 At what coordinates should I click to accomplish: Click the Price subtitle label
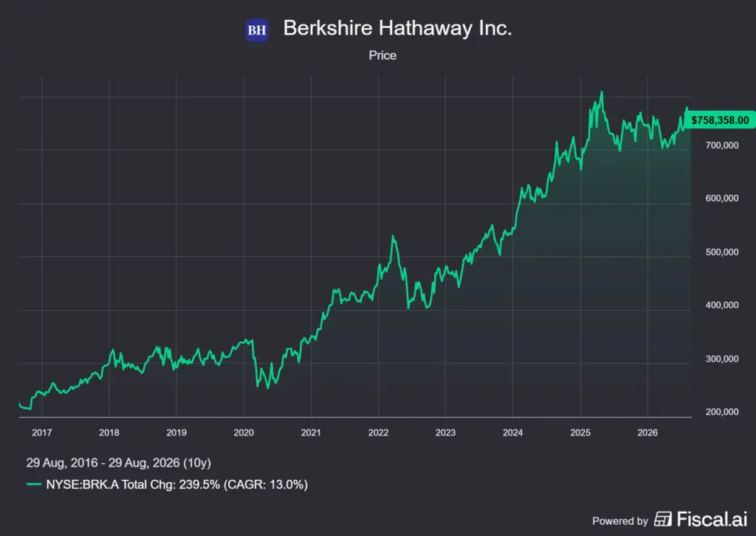click(382, 55)
